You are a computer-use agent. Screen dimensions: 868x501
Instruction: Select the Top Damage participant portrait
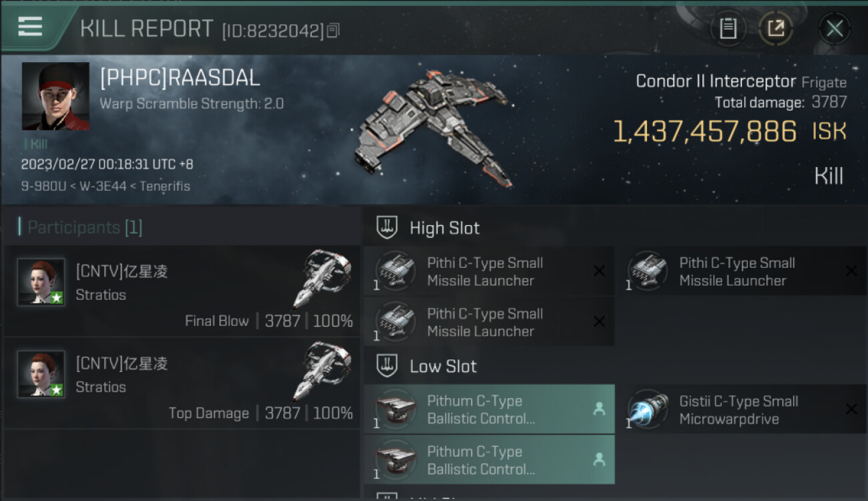point(41,374)
